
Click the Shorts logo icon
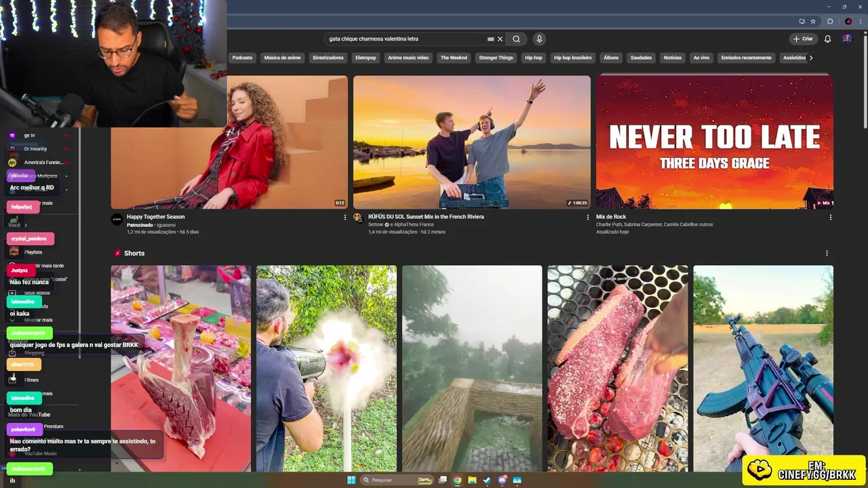click(117, 253)
